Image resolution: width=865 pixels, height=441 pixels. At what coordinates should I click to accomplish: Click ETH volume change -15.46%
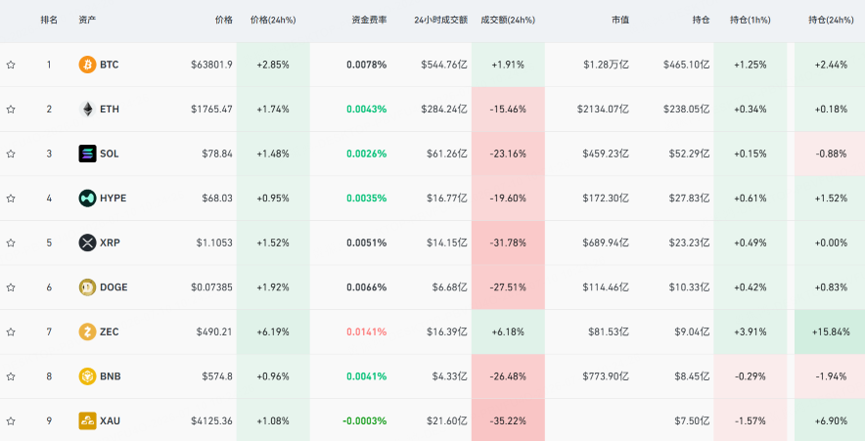tap(508, 109)
